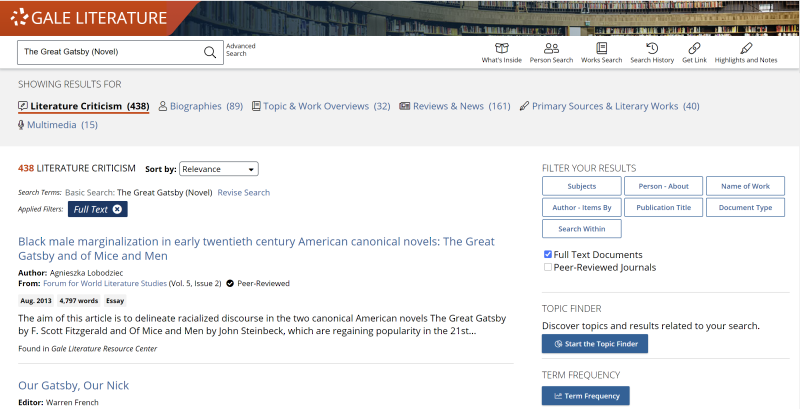Open the Term Frequency tool
This screenshot has height=409, width=800.
[586, 396]
